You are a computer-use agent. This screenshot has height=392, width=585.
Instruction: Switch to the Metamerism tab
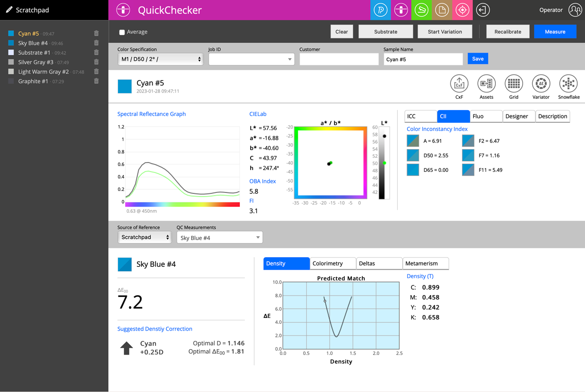point(426,263)
